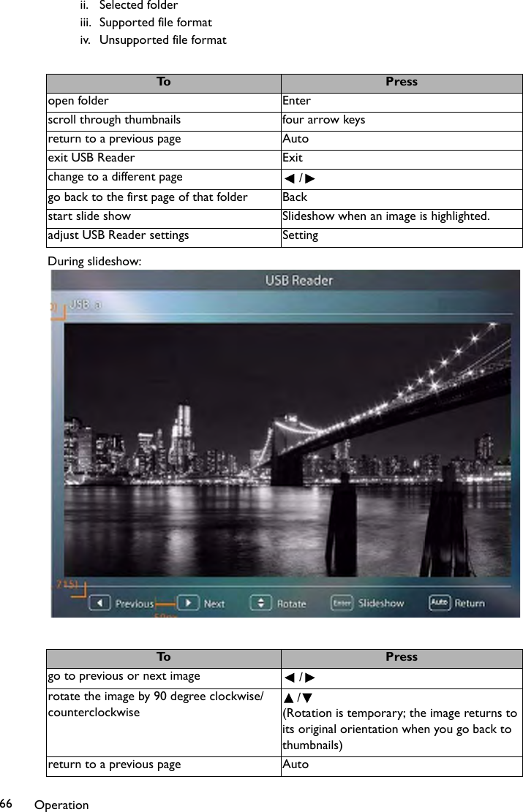The image size is (523, 812).
Task: Click the 'Return' label in the slideshow bar
Action: (x=470, y=603)
